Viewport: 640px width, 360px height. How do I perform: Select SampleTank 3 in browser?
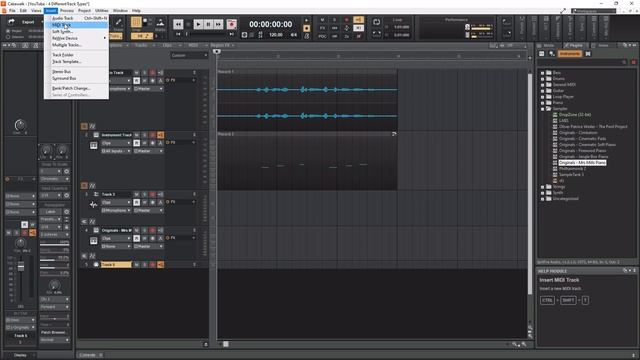(571, 174)
